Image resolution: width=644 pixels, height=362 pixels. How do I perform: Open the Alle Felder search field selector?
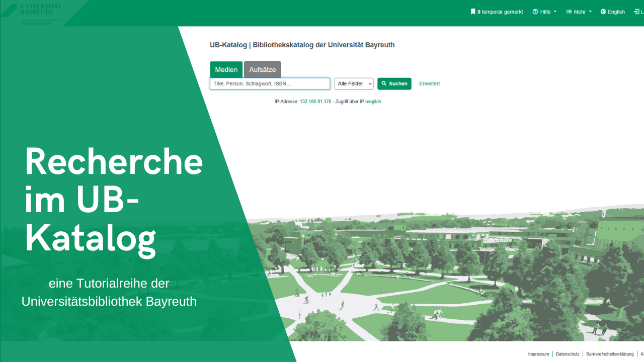coord(354,83)
